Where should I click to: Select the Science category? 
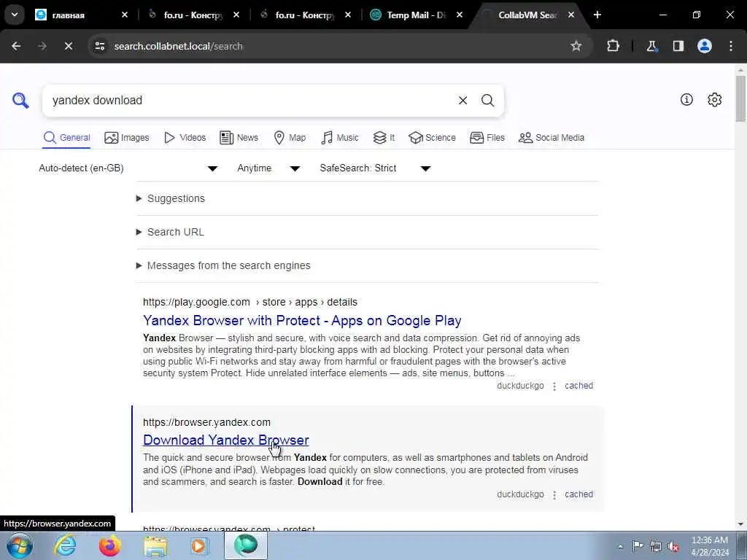pyautogui.click(x=432, y=138)
